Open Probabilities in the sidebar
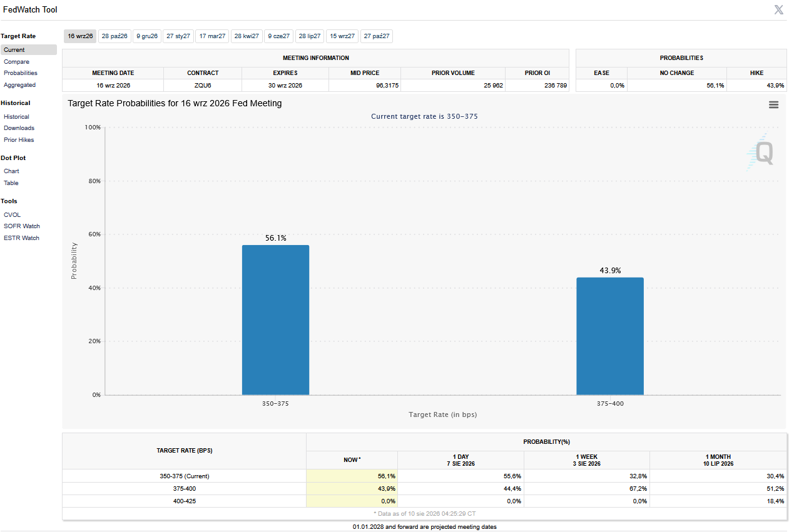 pyautogui.click(x=21, y=73)
